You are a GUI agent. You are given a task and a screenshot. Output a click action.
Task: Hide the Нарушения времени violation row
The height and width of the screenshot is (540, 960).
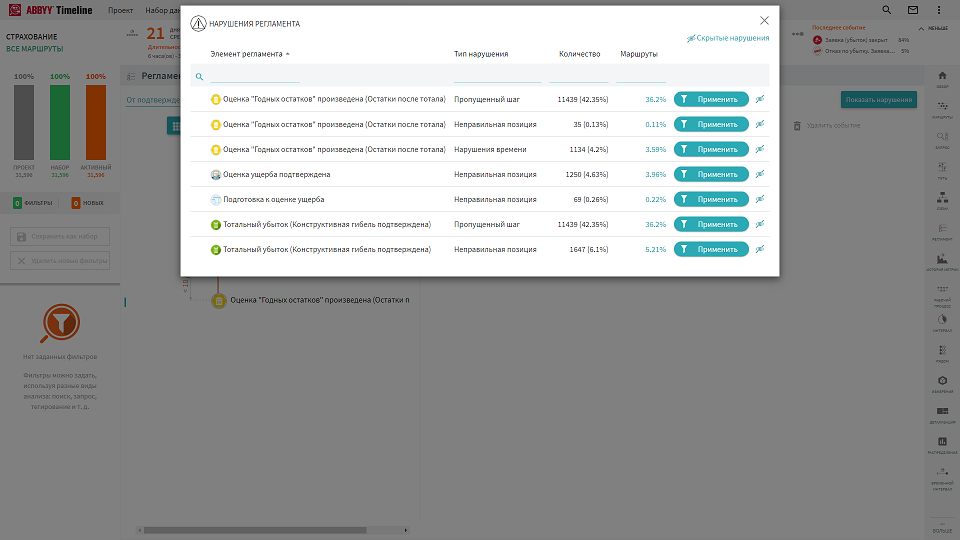click(x=760, y=149)
